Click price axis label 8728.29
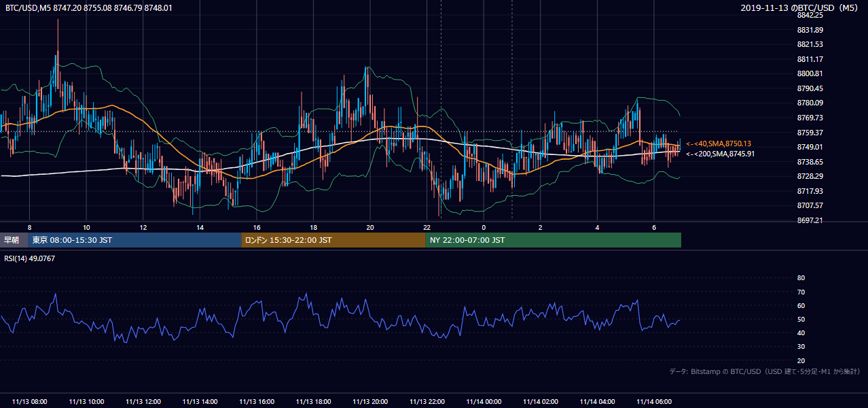This screenshot has height=408, width=868. tap(810, 176)
